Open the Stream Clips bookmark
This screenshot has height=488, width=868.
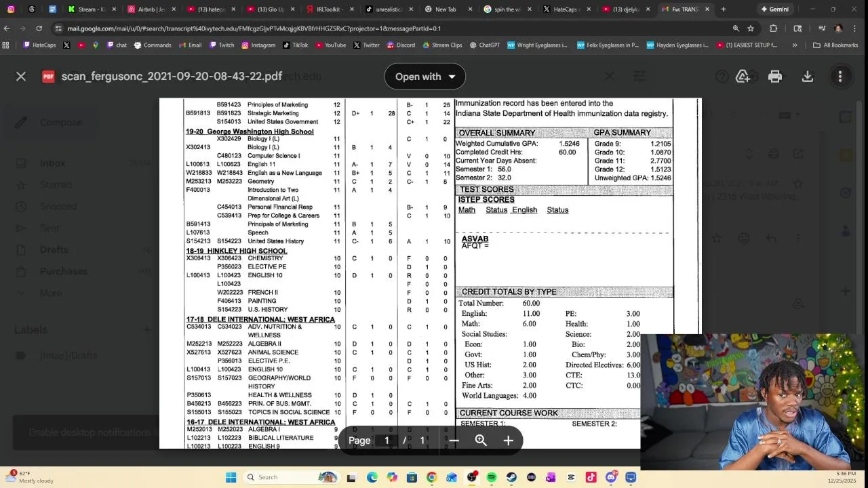pos(442,45)
